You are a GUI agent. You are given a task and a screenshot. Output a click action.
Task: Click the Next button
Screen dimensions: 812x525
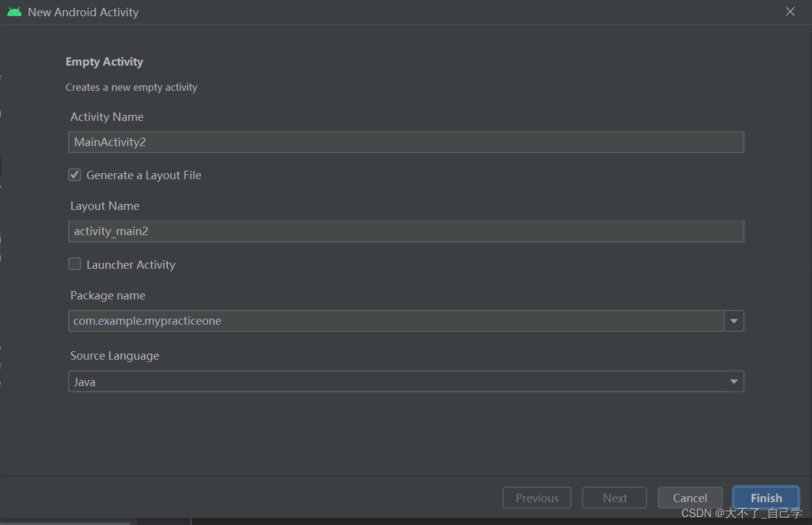tap(614, 497)
